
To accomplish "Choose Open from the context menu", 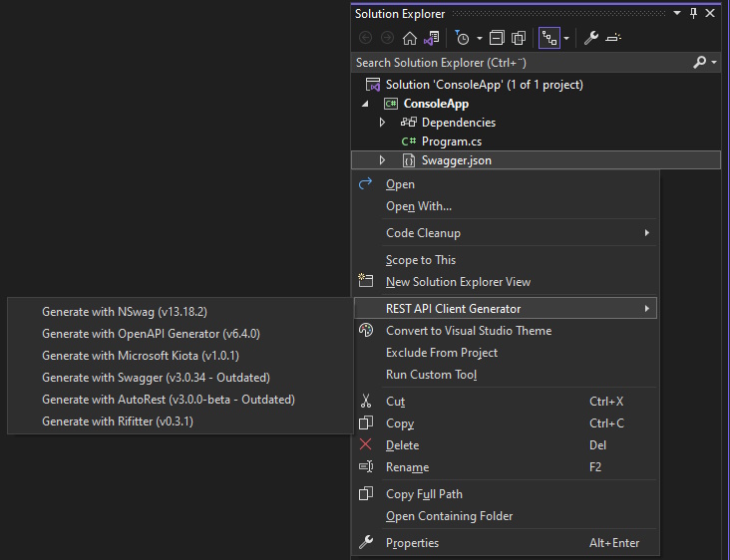I will click(507, 184).
